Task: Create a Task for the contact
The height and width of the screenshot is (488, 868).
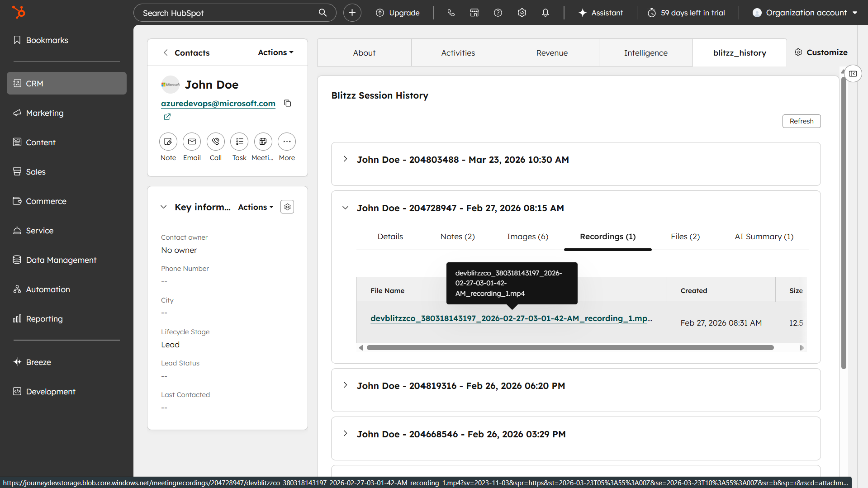Action: (x=239, y=142)
